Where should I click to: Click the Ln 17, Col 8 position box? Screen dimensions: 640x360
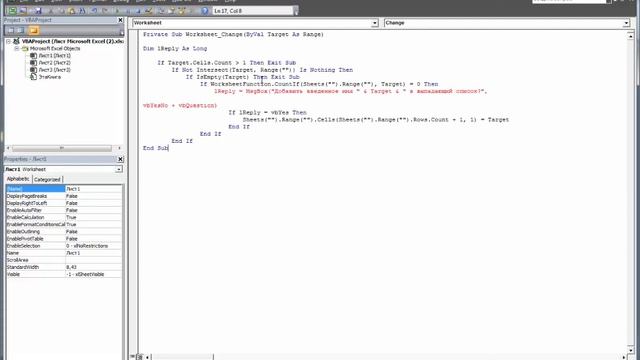point(252,11)
